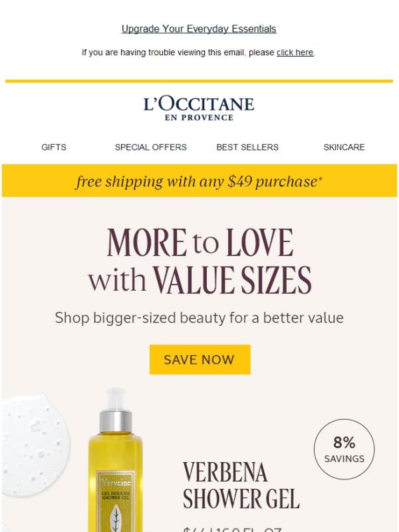The height and width of the screenshot is (532, 399).
Task: Open the Upgrade Your Everyday Essentials link
Action: pyautogui.click(x=199, y=29)
